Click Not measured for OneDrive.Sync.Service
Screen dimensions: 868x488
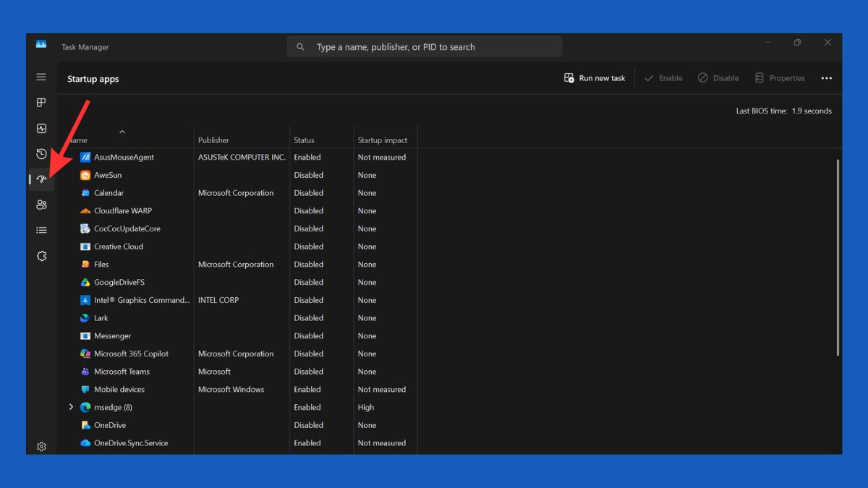coord(382,443)
